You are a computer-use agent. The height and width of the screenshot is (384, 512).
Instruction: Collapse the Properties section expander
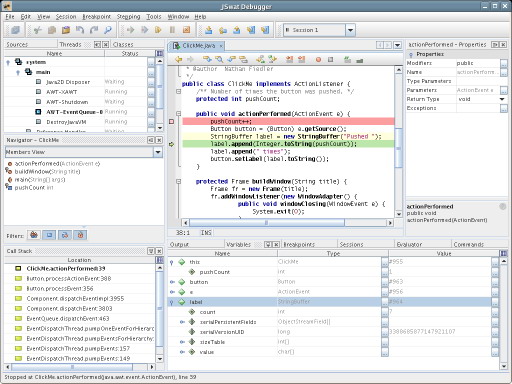tap(411, 54)
